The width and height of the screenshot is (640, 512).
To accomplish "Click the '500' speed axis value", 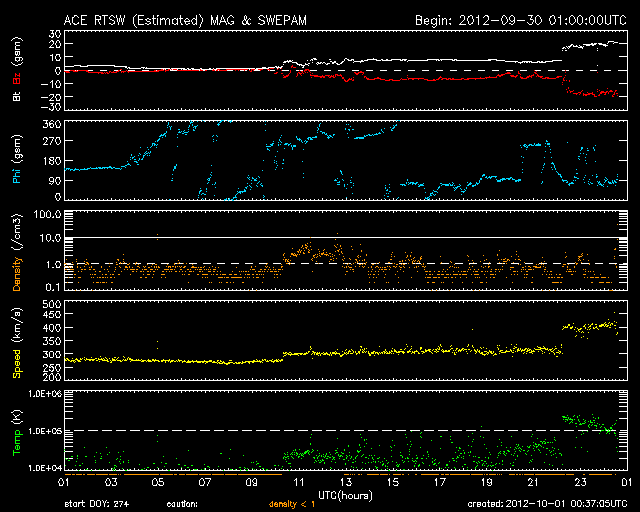I will 52,305.
